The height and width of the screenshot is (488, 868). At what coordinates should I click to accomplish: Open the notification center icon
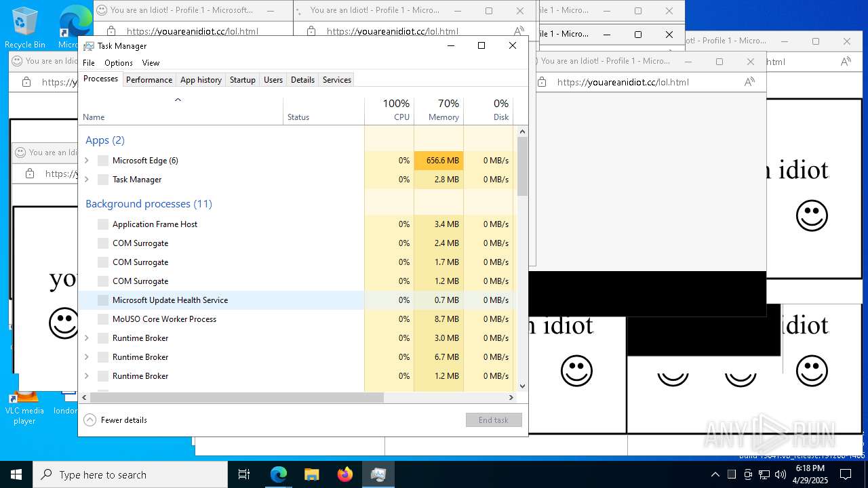point(846,474)
